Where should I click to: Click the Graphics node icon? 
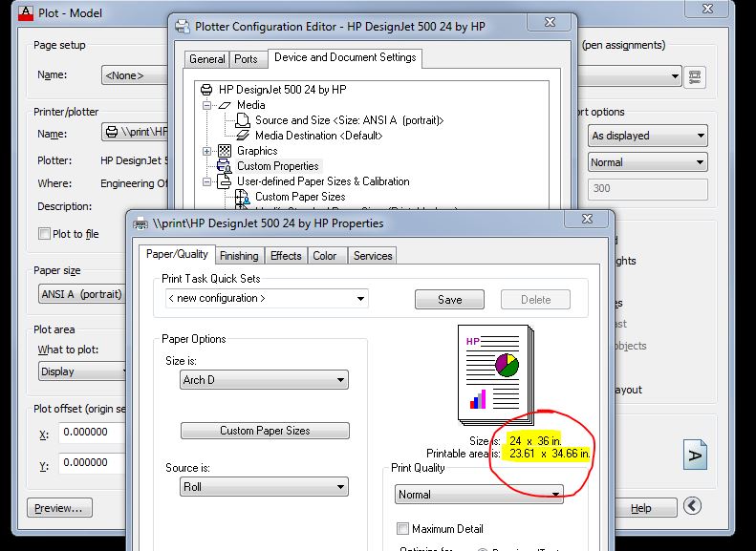coord(225,151)
